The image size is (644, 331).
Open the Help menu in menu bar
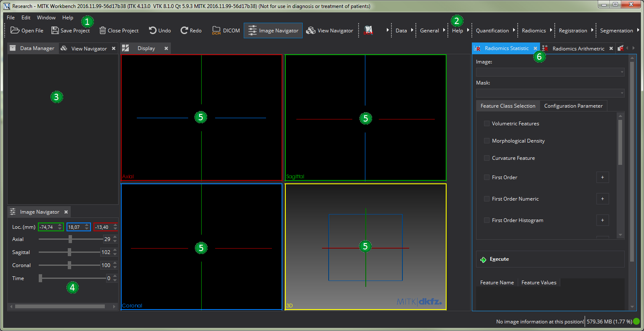click(x=68, y=18)
